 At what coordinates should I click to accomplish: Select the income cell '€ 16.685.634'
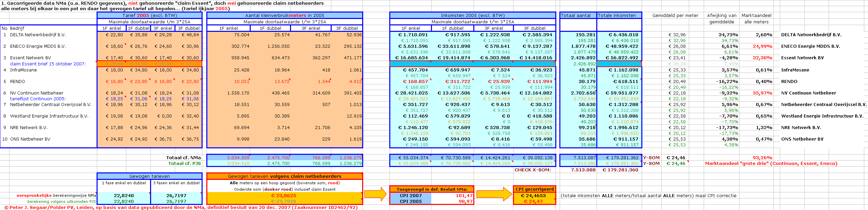(411, 58)
